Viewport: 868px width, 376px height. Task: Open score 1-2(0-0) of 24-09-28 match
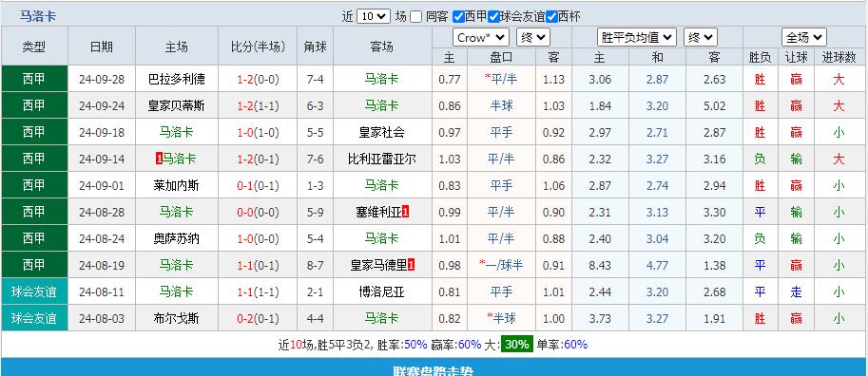[259, 79]
